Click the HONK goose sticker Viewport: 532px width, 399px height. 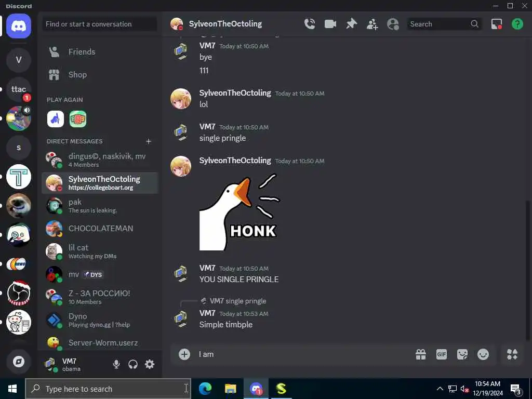coord(240,212)
